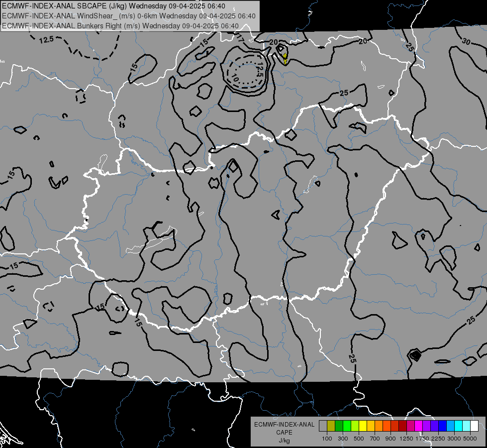Click the bright magenta CAPE swatch
This screenshot has width=487, height=448.
pos(419,426)
